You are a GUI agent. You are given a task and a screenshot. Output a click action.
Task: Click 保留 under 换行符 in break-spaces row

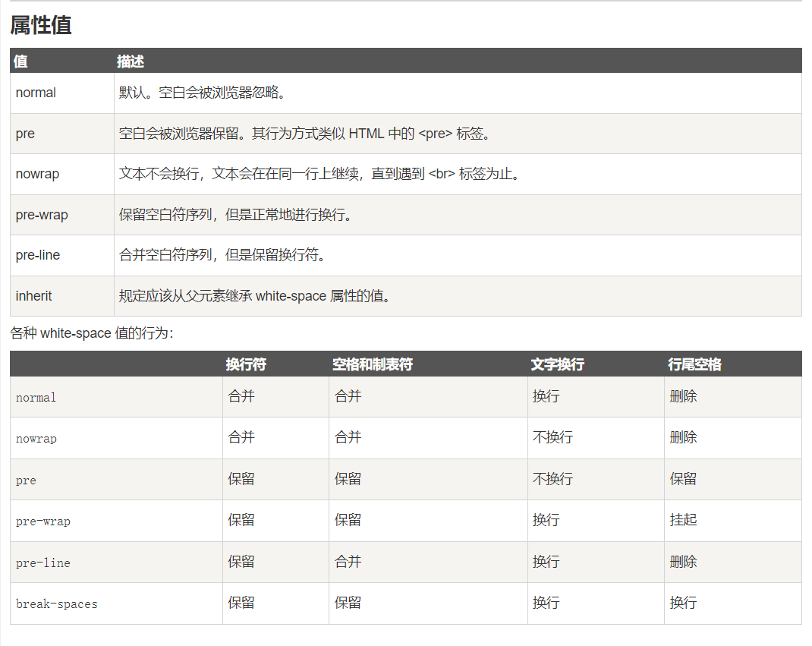pyautogui.click(x=241, y=603)
